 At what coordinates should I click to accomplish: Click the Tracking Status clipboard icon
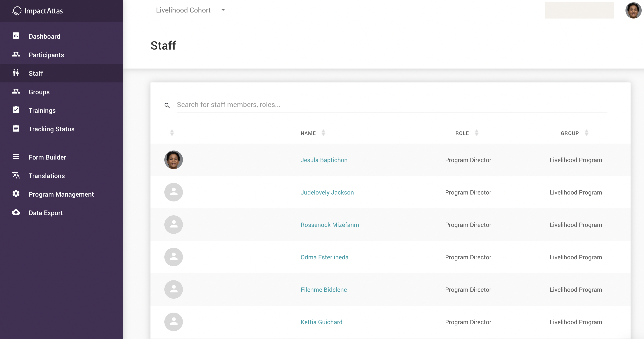(x=16, y=129)
